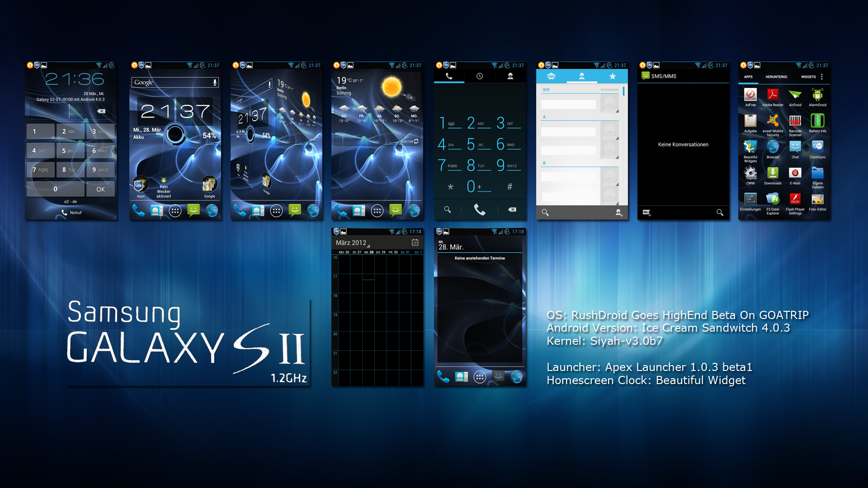Tap the 9 WXYZ key on the blue dialer
Image resolution: width=868 pixels, height=488 pixels.
click(509, 165)
